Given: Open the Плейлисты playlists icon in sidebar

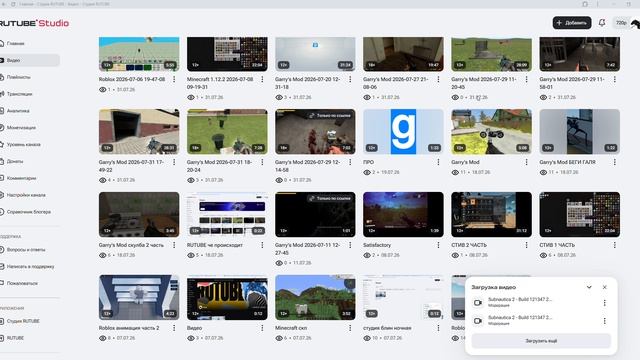Looking at the screenshot, I should pyautogui.click(x=2, y=77).
